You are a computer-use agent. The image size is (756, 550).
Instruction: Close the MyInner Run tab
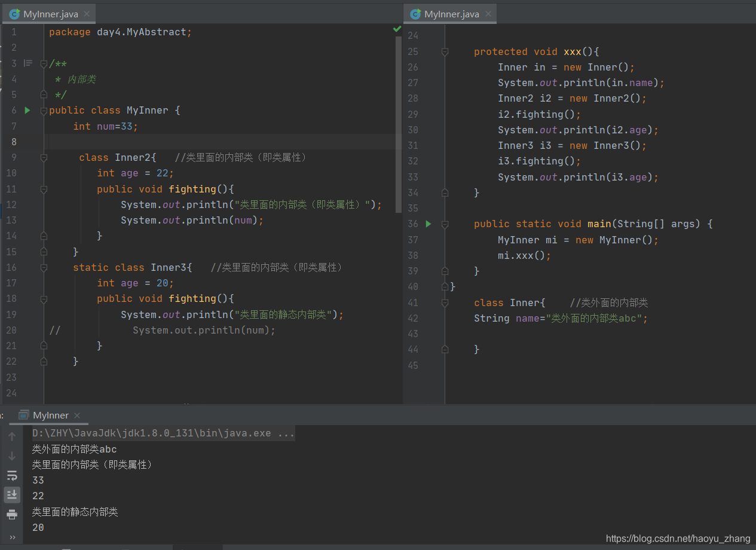point(77,415)
